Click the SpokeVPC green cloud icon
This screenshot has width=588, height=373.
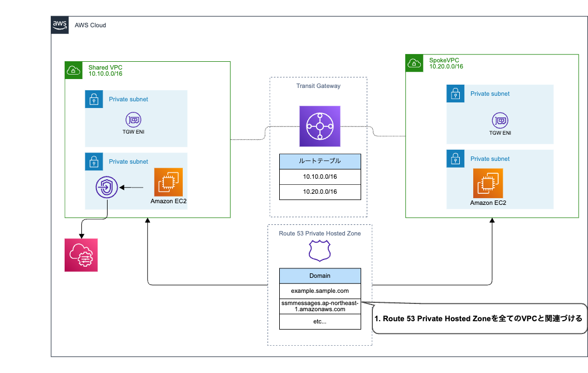[414, 63]
